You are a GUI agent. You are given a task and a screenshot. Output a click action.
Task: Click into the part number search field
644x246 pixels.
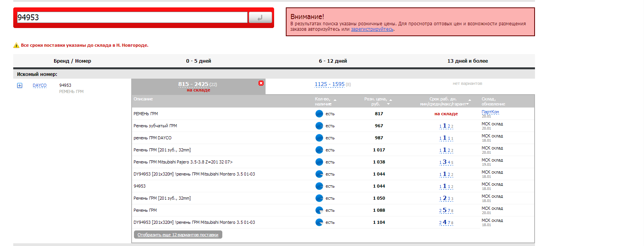click(x=132, y=18)
